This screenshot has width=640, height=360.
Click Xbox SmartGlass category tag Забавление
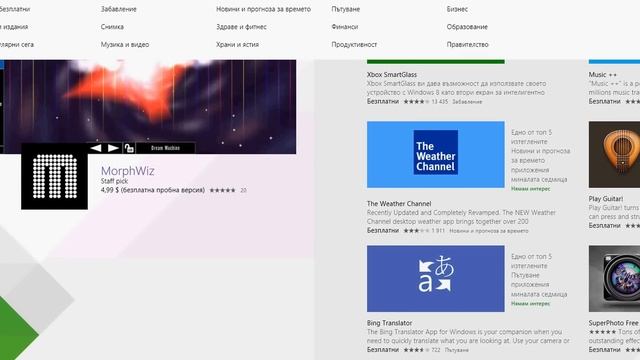click(x=467, y=102)
